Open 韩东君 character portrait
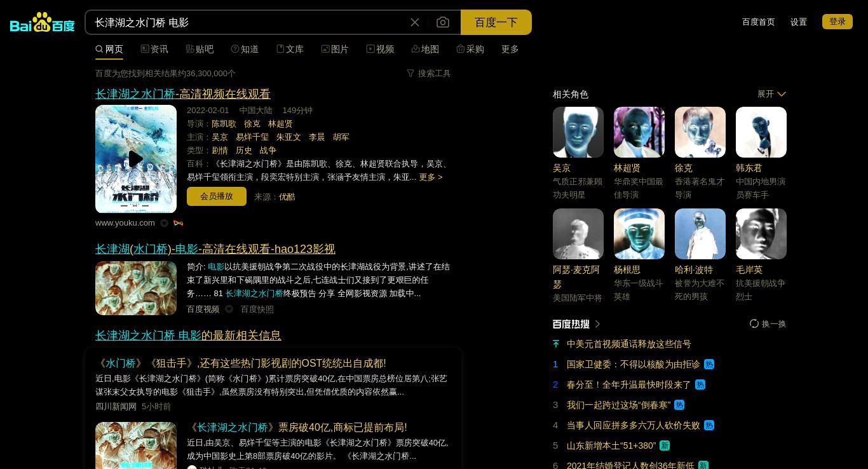The image size is (868, 469). click(x=761, y=132)
